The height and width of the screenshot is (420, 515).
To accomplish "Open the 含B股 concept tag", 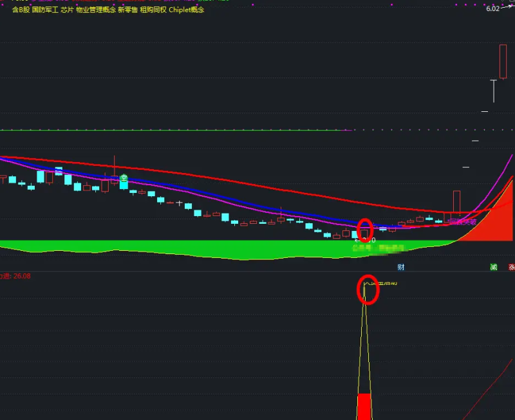I will click(x=21, y=10).
